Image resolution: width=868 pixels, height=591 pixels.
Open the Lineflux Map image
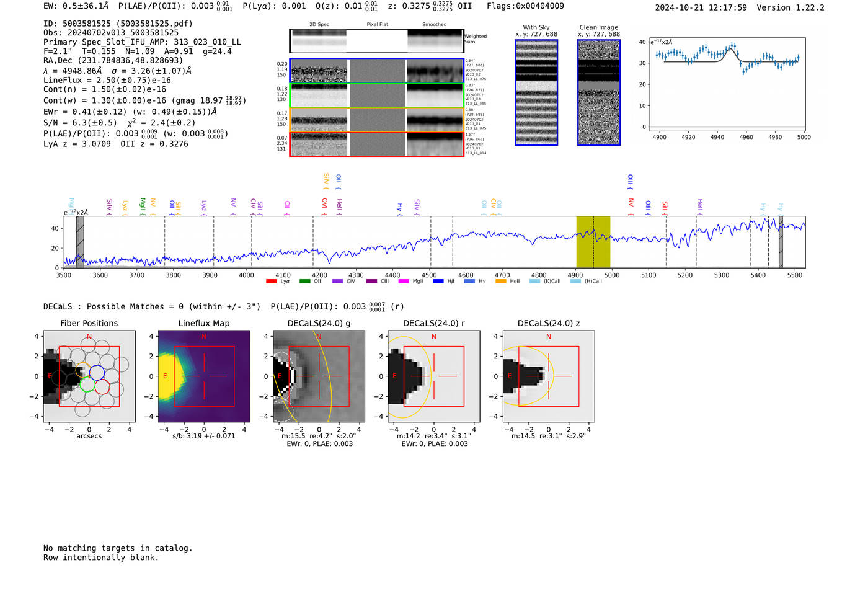[x=204, y=376]
